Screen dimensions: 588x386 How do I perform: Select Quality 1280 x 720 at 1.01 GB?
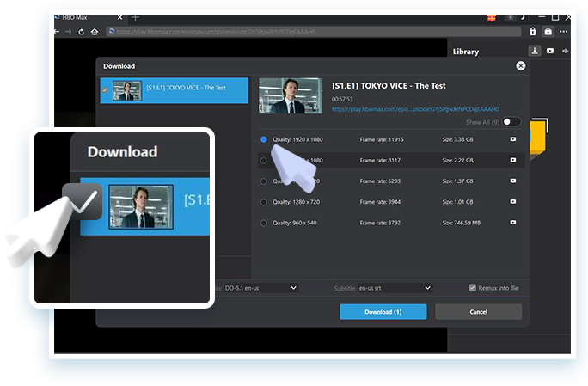tap(264, 202)
